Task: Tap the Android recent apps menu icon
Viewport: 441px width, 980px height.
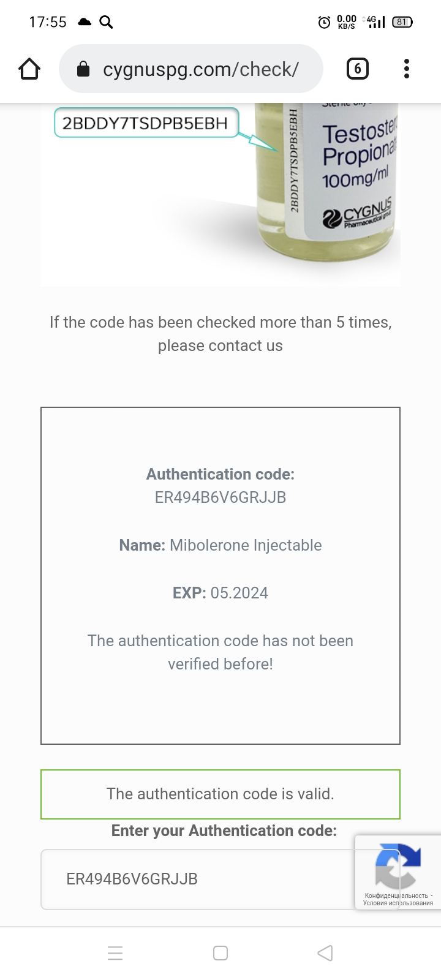Action: coord(115,953)
